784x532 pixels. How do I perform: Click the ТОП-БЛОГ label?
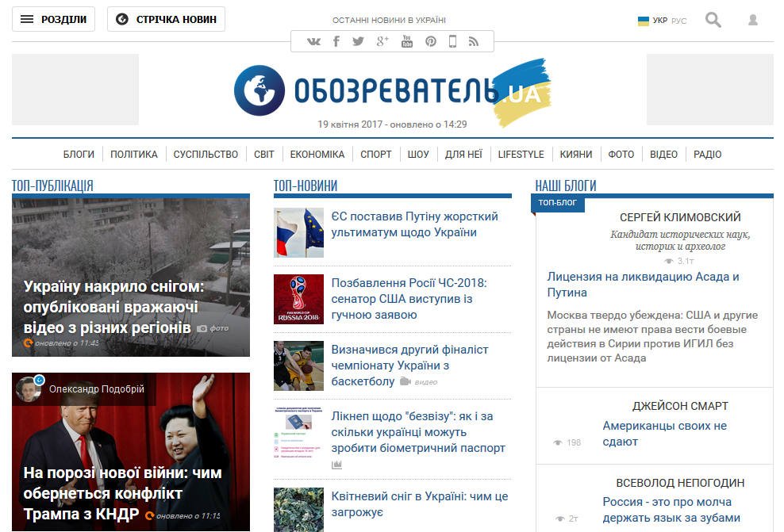558,202
